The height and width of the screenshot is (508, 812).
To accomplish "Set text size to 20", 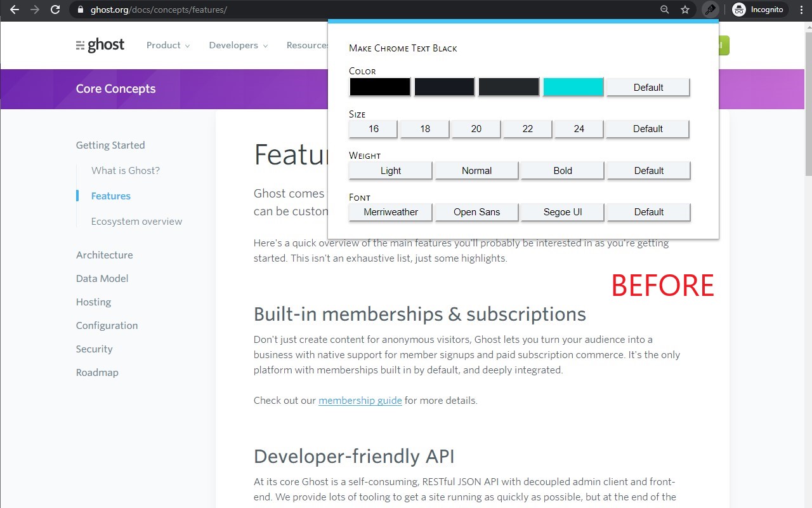I will pyautogui.click(x=476, y=129).
